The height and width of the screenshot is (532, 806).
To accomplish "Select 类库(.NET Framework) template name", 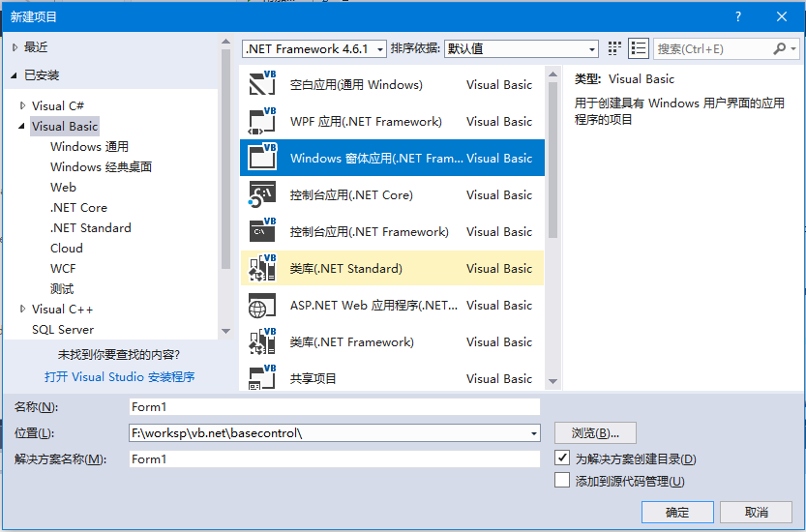I will 351,341.
